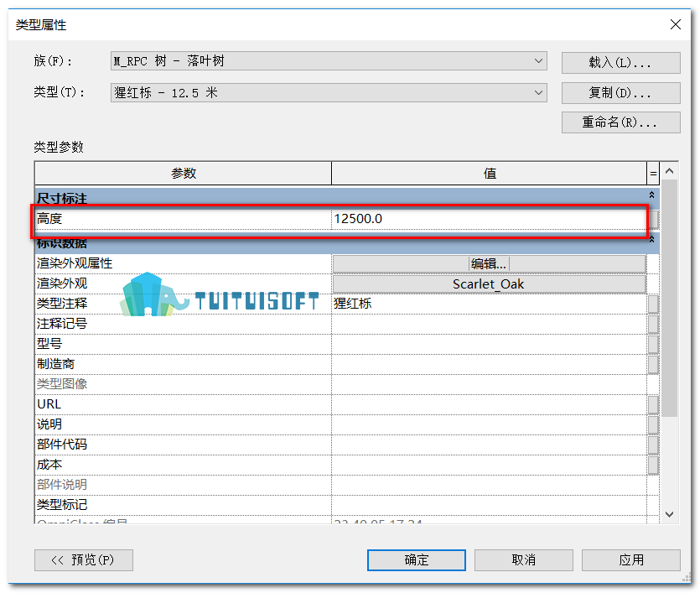This screenshot has width=700, height=593.
Task: Click the vertical scrollbar thumb
Action: 669,299
